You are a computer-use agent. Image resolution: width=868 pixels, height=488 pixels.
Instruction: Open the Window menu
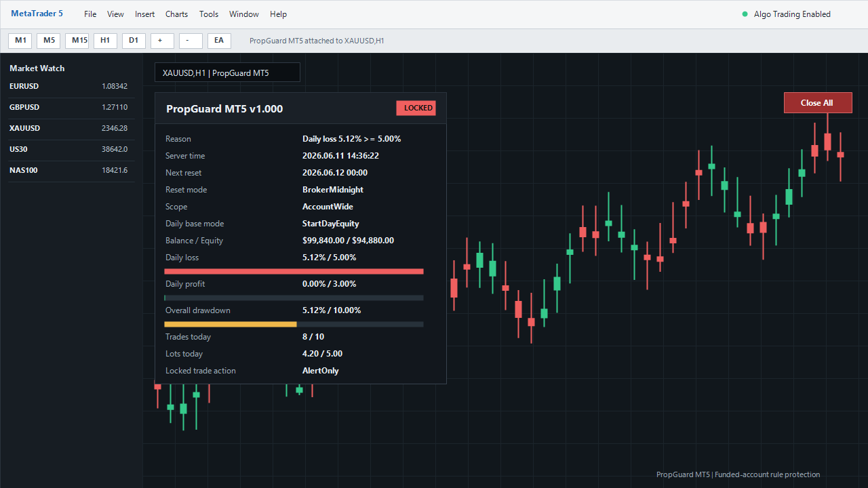coord(244,14)
